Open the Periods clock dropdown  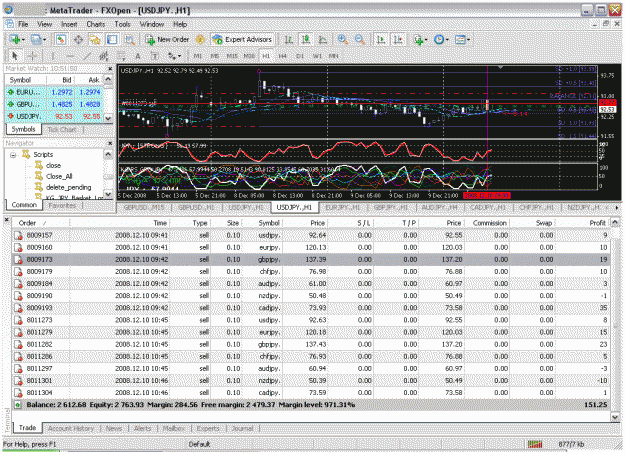point(441,39)
